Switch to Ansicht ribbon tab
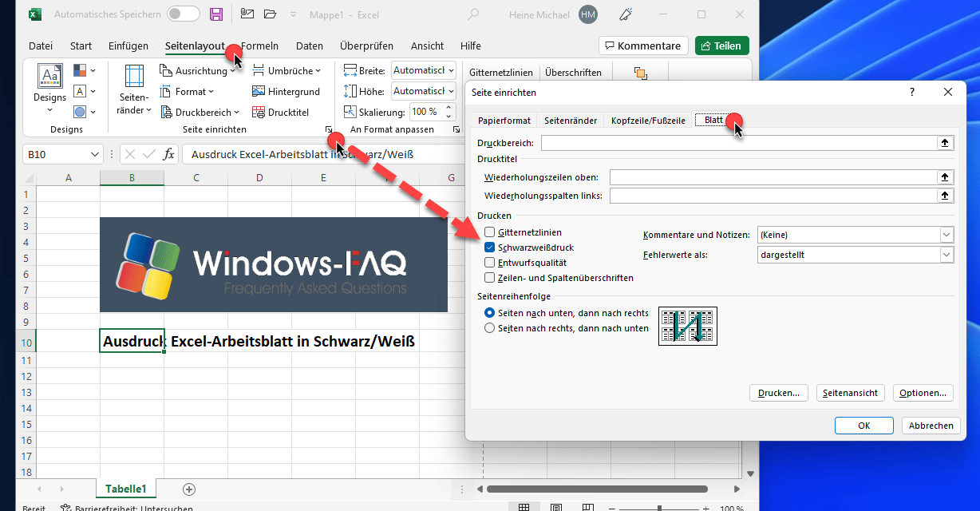Screen dimensions: 980x511 [x=427, y=46]
